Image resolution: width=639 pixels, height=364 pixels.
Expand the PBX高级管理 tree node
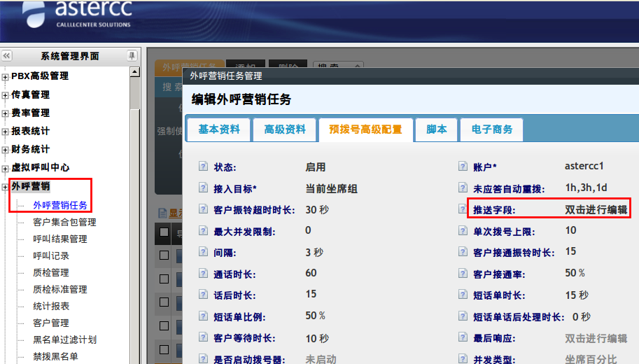(6, 76)
